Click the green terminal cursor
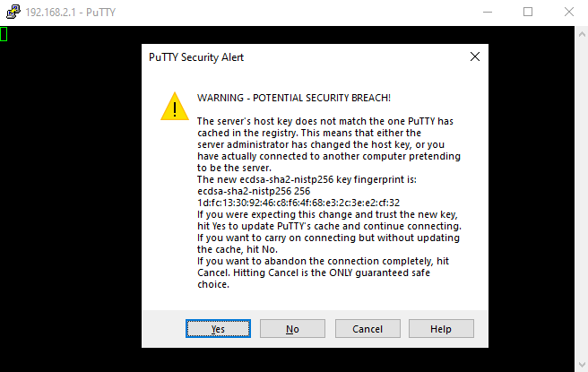This screenshot has width=588, height=372. [x=4, y=34]
